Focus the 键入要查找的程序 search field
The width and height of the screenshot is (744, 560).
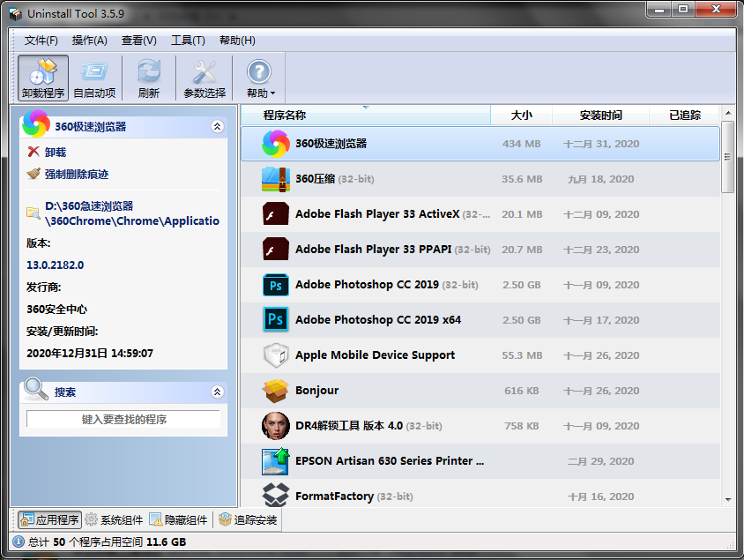(x=123, y=420)
